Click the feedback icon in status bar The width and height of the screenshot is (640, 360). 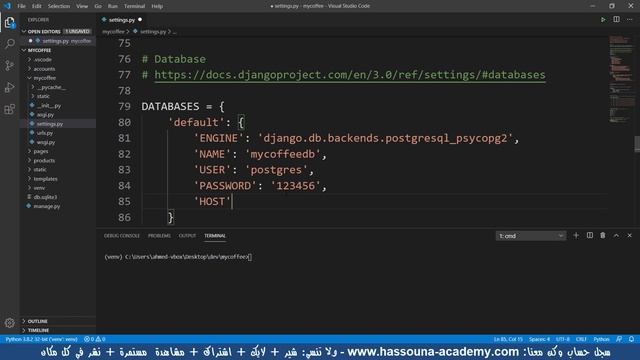pos(619,339)
